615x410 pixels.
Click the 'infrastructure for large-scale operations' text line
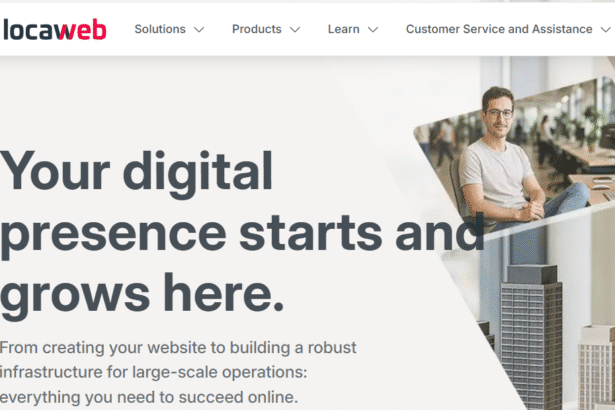coord(153,372)
